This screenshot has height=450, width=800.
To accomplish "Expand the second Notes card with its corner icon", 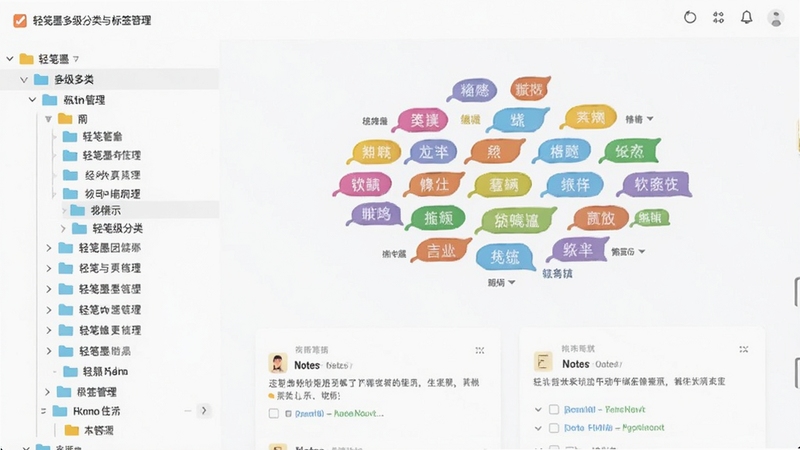I will pyautogui.click(x=743, y=349).
